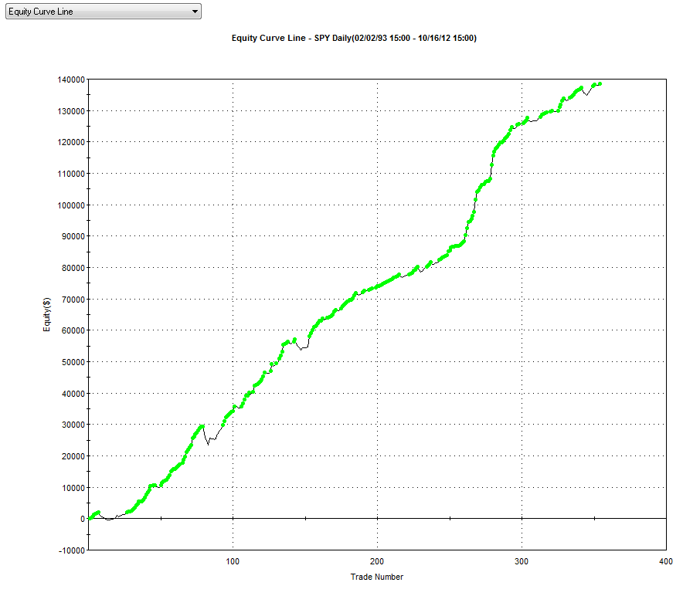Click the 100000 y-axis value
Screen dimensions: 700x596
pos(71,205)
